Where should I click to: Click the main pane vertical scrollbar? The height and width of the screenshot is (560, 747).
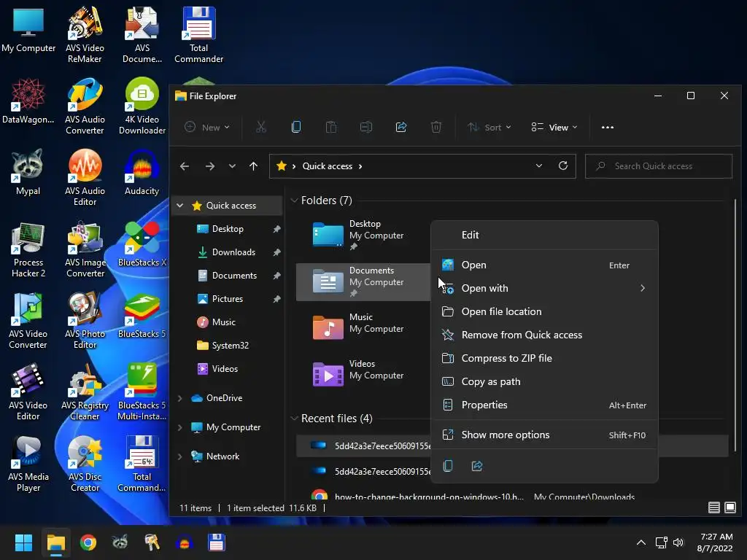(735, 324)
